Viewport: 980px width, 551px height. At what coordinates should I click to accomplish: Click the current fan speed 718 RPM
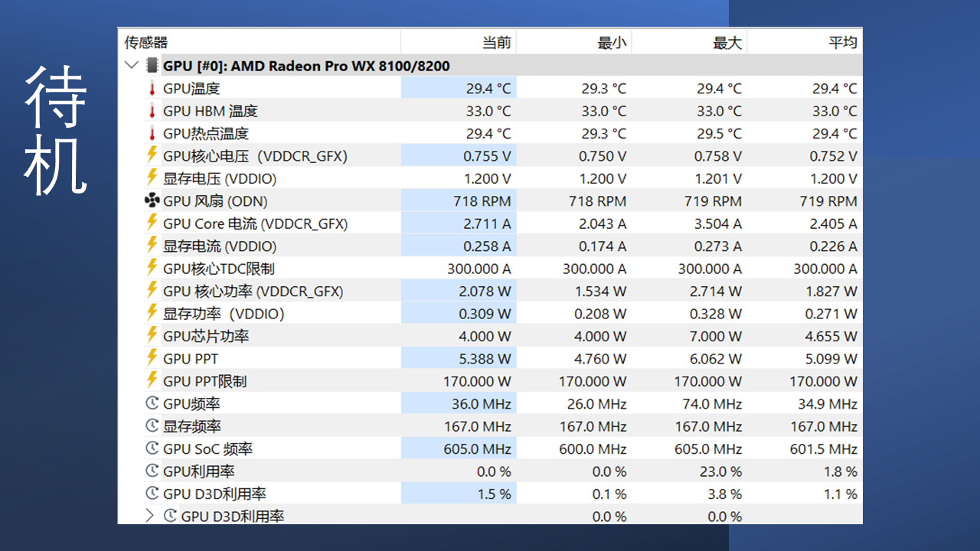click(x=482, y=201)
